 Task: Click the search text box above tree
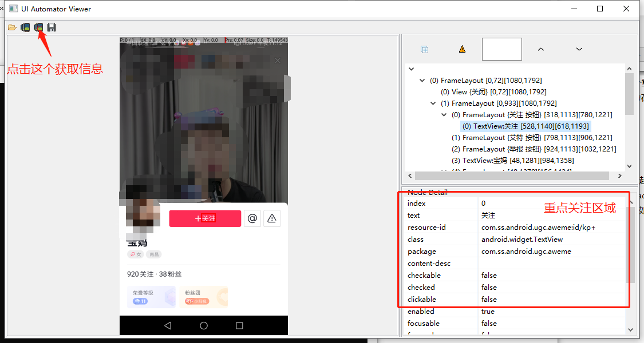(501, 49)
